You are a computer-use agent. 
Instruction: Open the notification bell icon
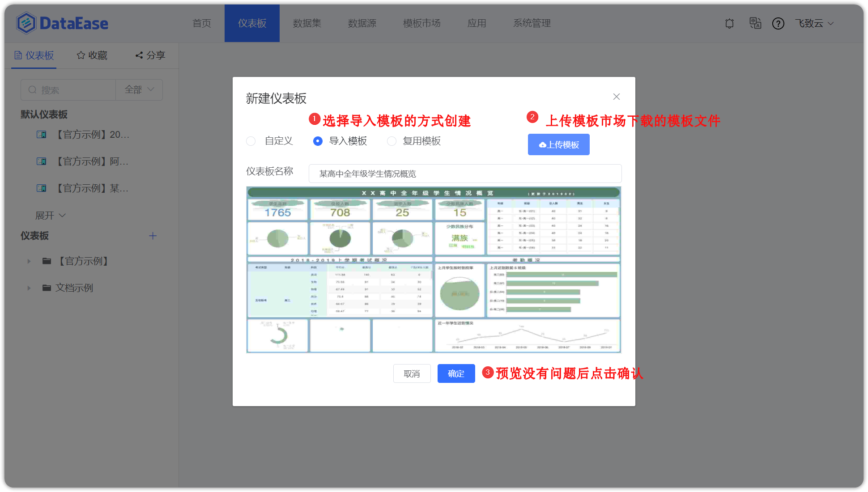click(x=729, y=23)
